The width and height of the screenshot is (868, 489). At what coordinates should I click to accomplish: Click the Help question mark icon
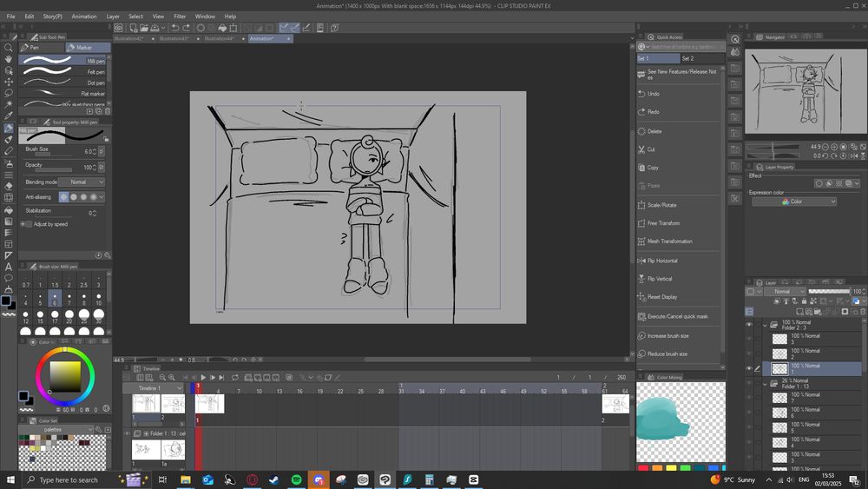[x=334, y=28]
